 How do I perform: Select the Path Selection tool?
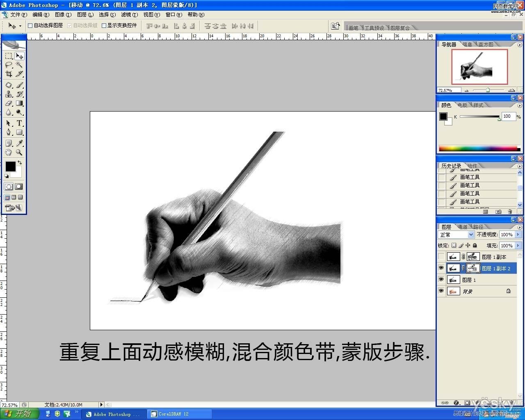pos(9,123)
